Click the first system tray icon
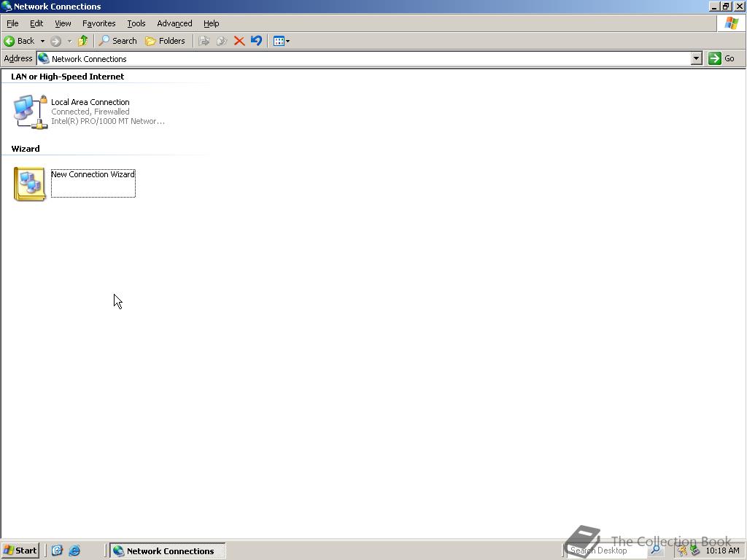This screenshot has width=747, height=560. tap(682, 551)
